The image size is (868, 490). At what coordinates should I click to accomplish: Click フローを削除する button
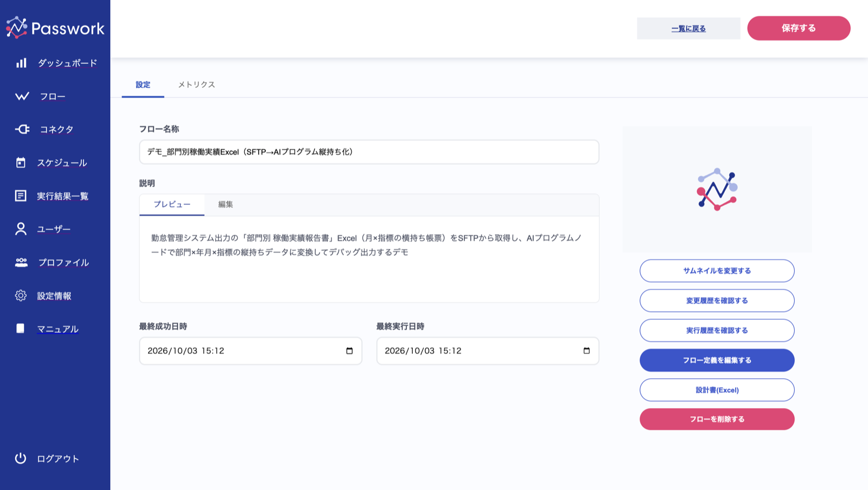tap(717, 419)
